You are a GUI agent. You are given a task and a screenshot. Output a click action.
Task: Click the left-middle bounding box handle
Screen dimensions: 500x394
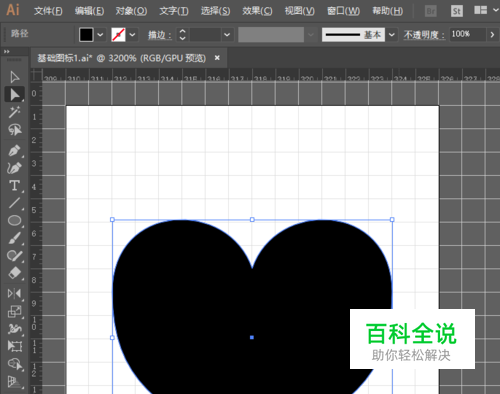(112, 338)
